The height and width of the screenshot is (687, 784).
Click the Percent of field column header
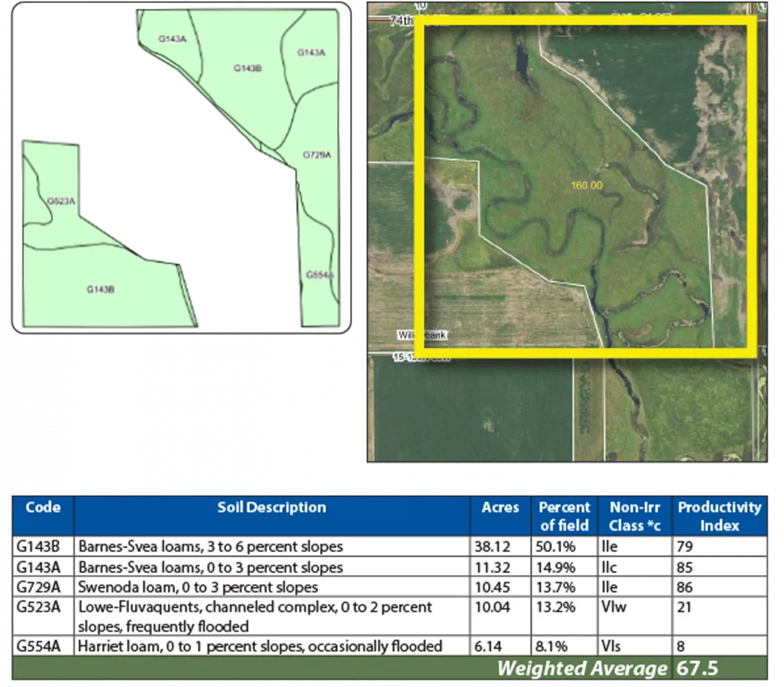tap(564, 516)
